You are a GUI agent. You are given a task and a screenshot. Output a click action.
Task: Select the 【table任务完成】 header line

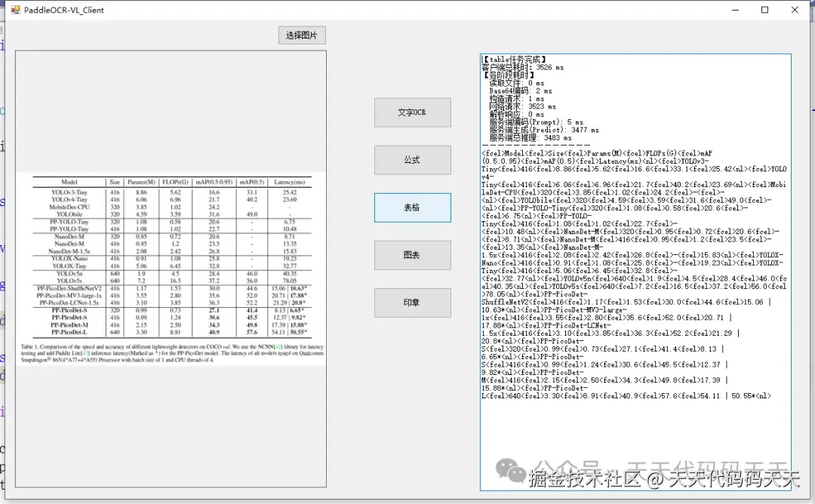coord(514,60)
